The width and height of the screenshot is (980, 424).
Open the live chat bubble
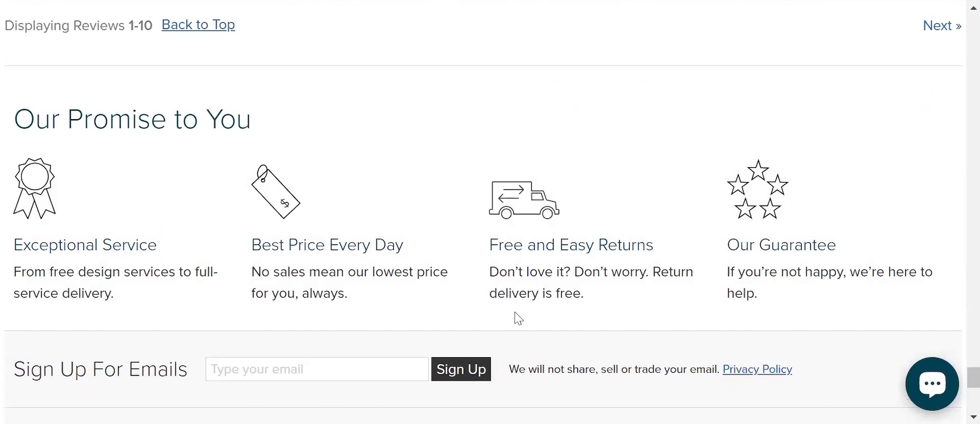coord(932,383)
